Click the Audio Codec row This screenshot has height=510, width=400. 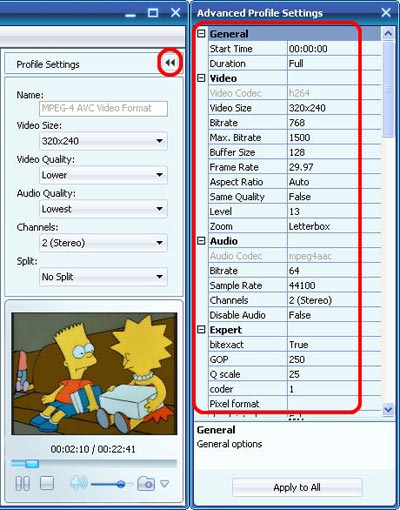point(294,256)
